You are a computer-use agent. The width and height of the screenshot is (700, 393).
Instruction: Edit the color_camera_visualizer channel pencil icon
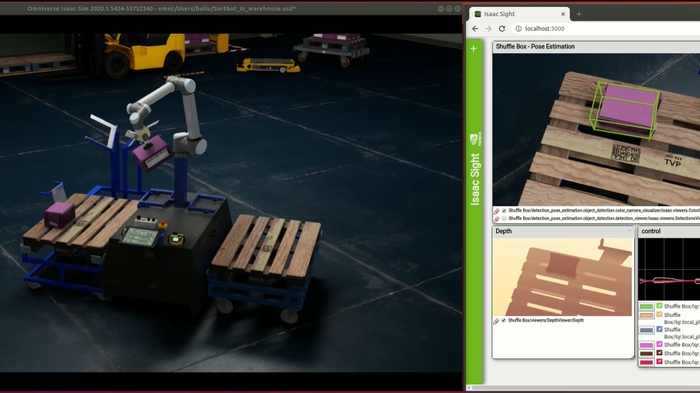point(496,211)
